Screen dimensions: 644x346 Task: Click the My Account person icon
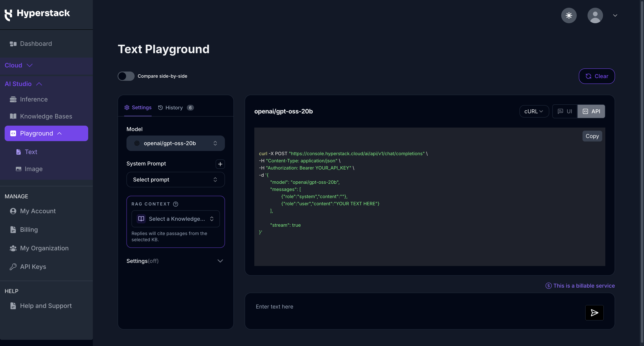click(13, 211)
